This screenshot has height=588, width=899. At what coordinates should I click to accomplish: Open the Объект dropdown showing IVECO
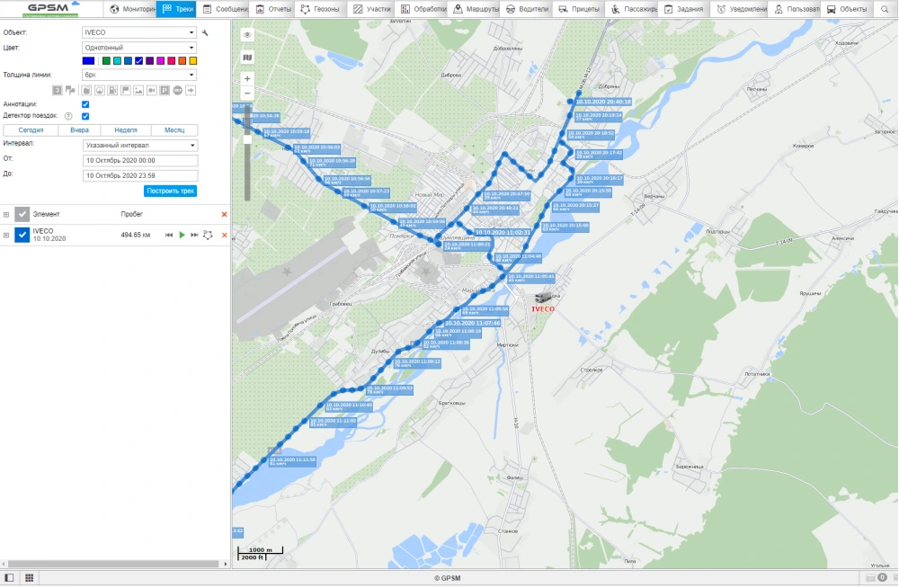[139, 32]
